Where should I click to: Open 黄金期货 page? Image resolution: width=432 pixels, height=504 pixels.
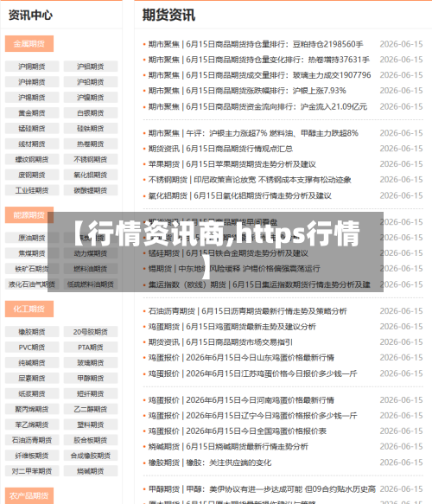pyautogui.click(x=32, y=113)
